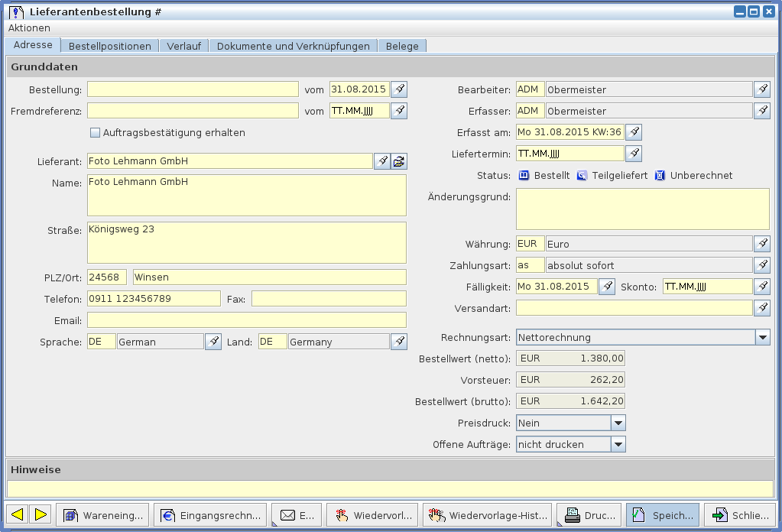Click the lookup icon next to Sprache
Image resolution: width=782 pixels, height=532 pixels.
(x=213, y=342)
